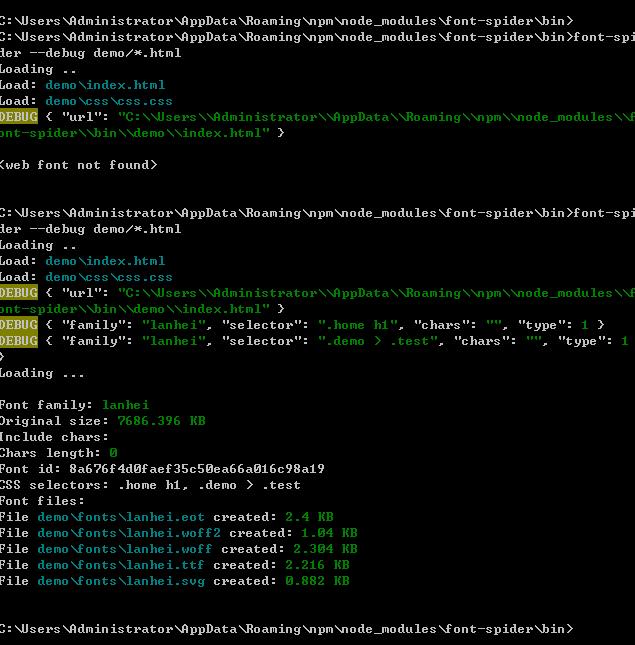Click the "<web font not found>" message
The height and width of the screenshot is (645, 635).
tap(79, 165)
